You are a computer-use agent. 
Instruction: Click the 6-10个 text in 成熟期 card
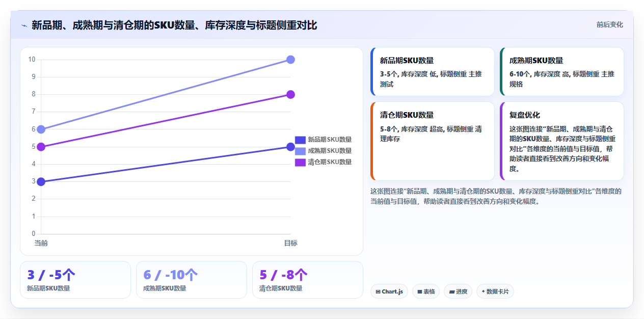point(520,74)
